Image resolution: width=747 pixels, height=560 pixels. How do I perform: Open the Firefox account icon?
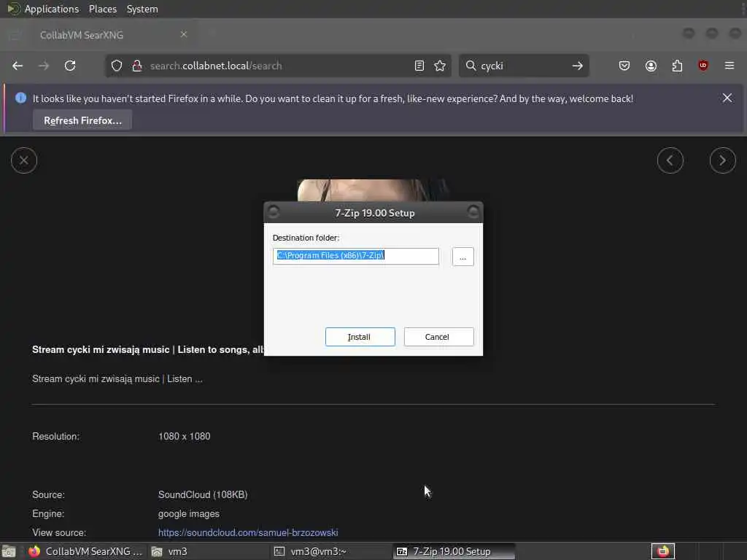(651, 66)
